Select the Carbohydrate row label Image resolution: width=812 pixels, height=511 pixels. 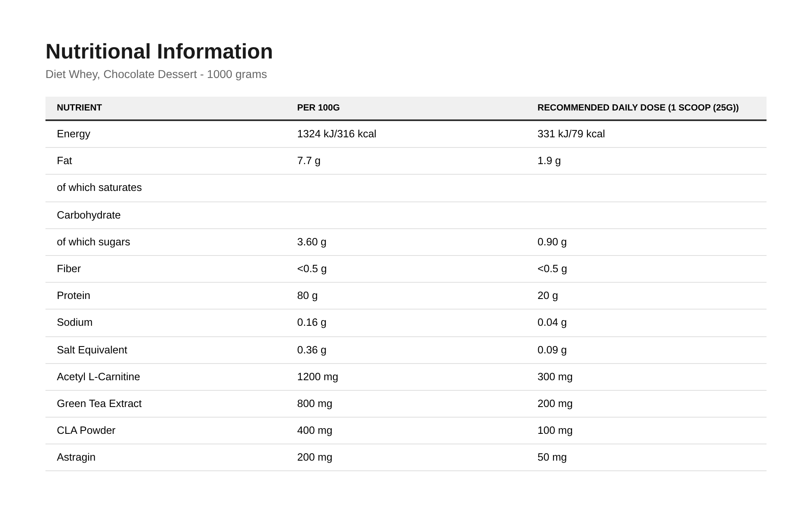coord(89,215)
